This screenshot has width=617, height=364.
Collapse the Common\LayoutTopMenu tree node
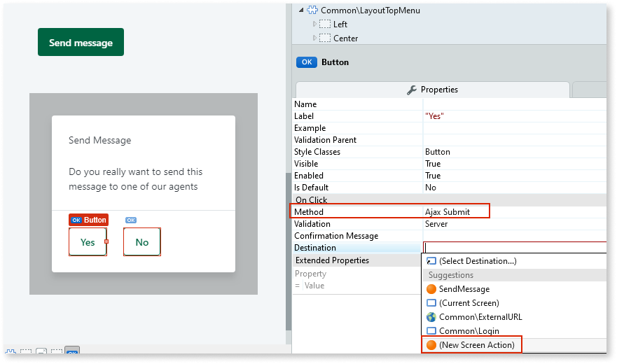click(301, 10)
